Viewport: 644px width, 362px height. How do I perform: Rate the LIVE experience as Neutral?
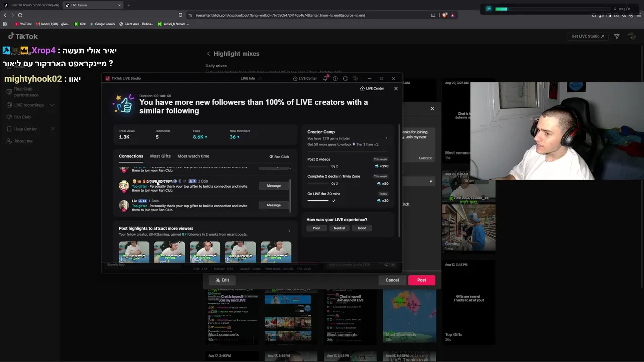pyautogui.click(x=339, y=228)
